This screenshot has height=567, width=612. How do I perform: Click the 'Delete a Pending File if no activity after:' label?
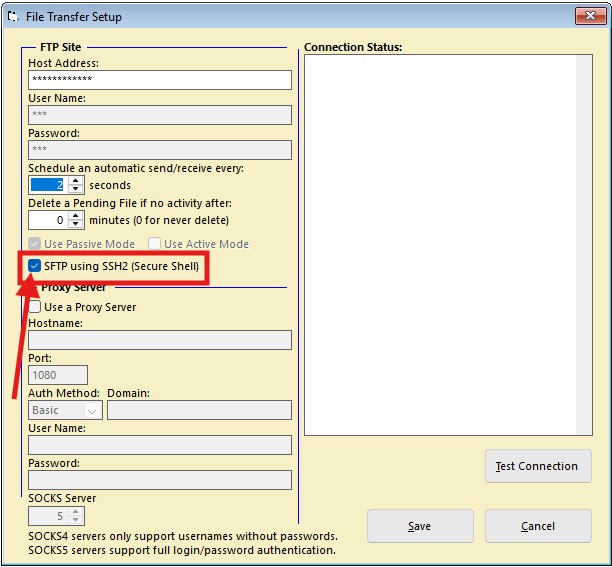(x=130, y=203)
